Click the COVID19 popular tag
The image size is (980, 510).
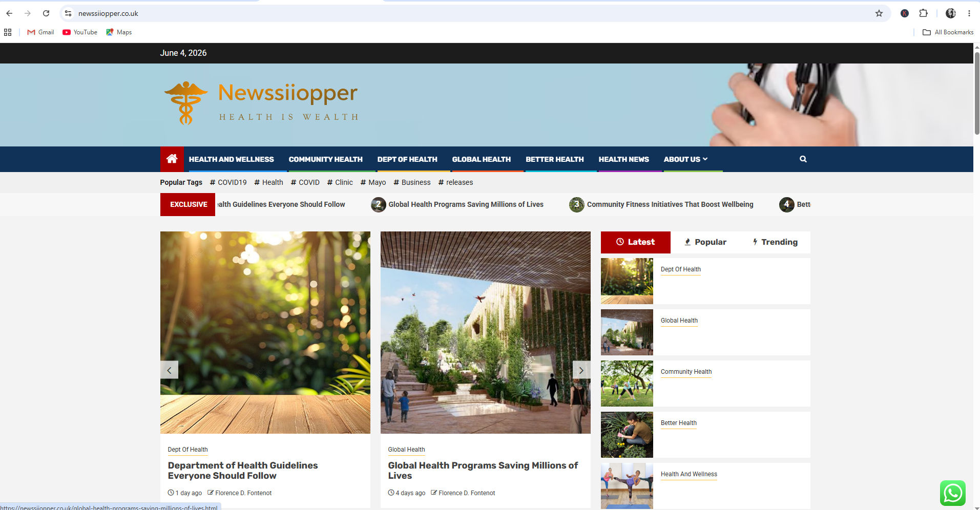coord(228,182)
